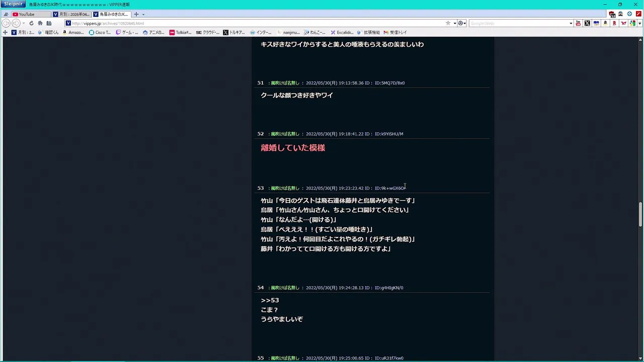
Task: Open tab list dropdown arrow beside new tab button
Action: [x=143, y=15]
